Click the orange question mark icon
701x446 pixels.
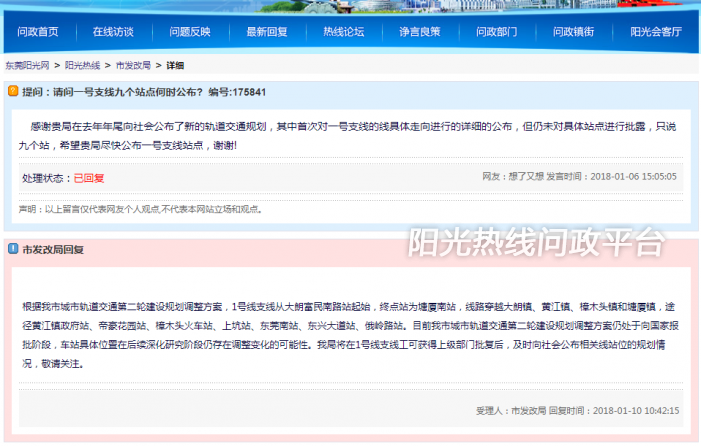click(13, 91)
